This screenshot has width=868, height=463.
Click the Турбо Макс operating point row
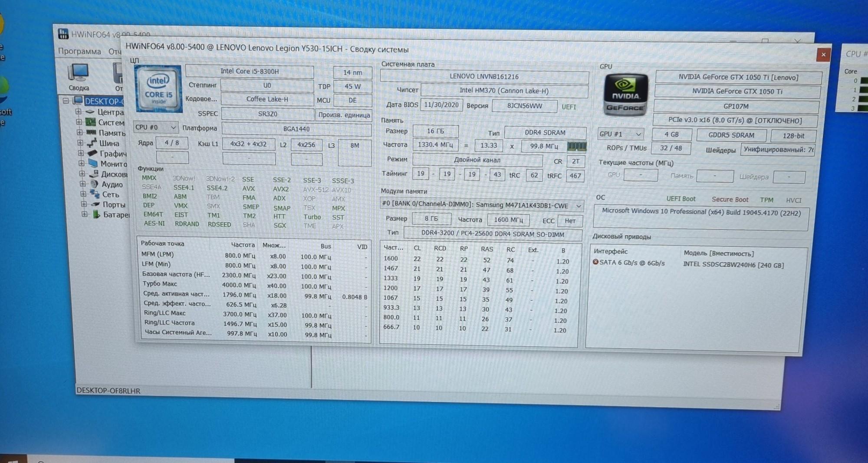255,285
